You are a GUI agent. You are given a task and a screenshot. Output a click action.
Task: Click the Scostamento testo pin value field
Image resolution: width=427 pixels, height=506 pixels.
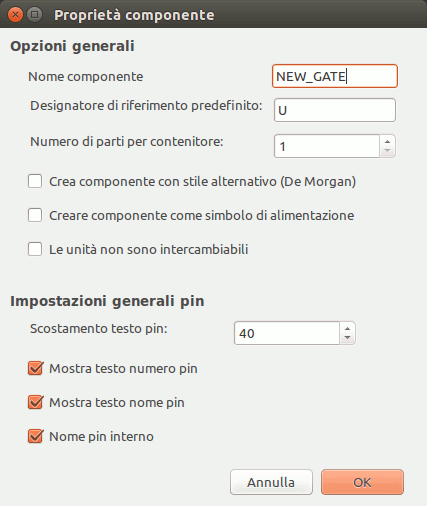(x=287, y=333)
